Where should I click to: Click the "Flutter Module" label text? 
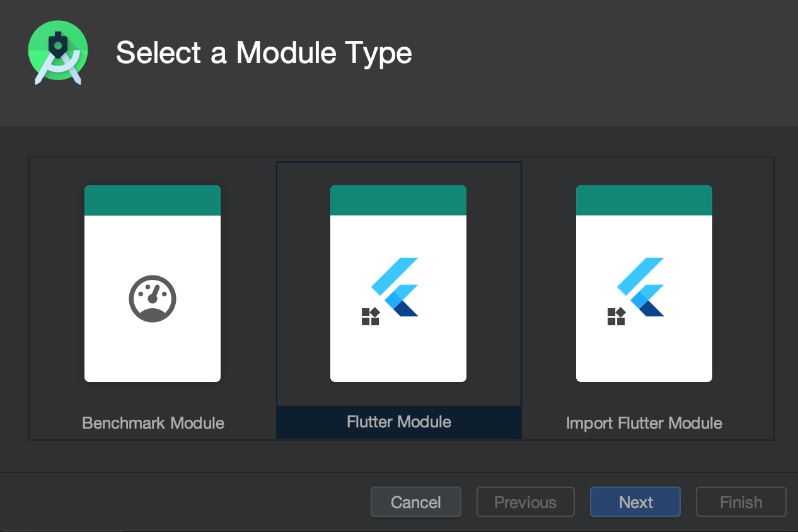tap(399, 422)
